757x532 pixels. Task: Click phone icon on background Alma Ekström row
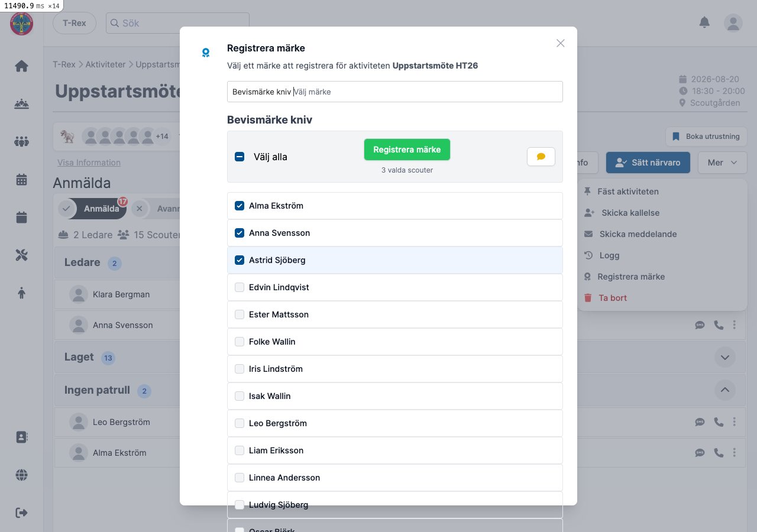click(719, 453)
